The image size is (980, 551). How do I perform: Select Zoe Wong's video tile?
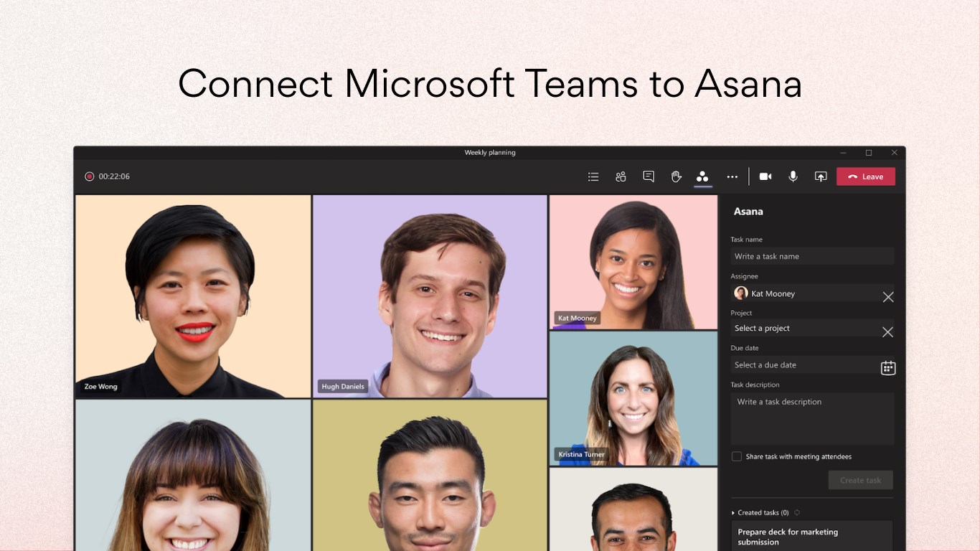193,296
